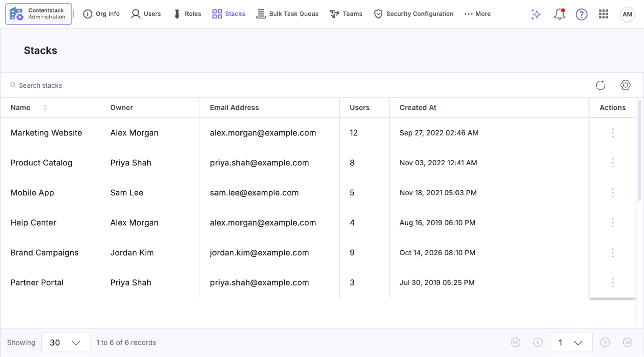The height and width of the screenshot is (357, 644).
Task: Go to next page of records
Action: click(605, 342)
